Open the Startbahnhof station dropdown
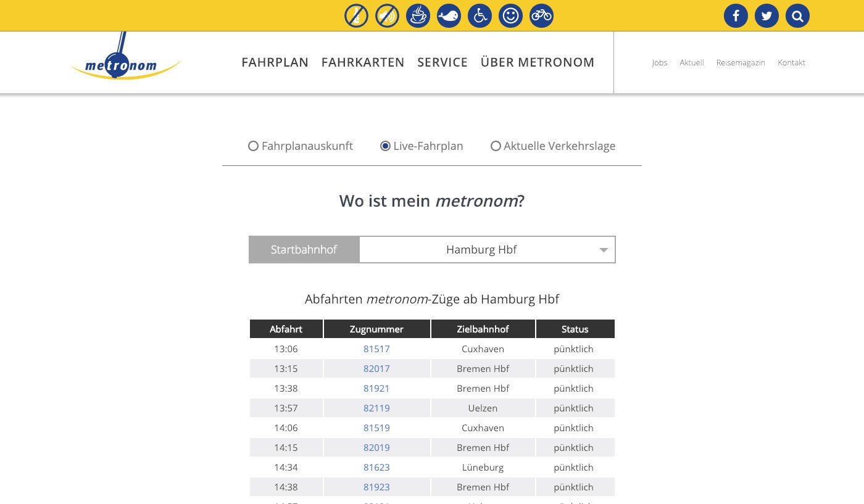864x504 pixels. click(x=487, y=250)
